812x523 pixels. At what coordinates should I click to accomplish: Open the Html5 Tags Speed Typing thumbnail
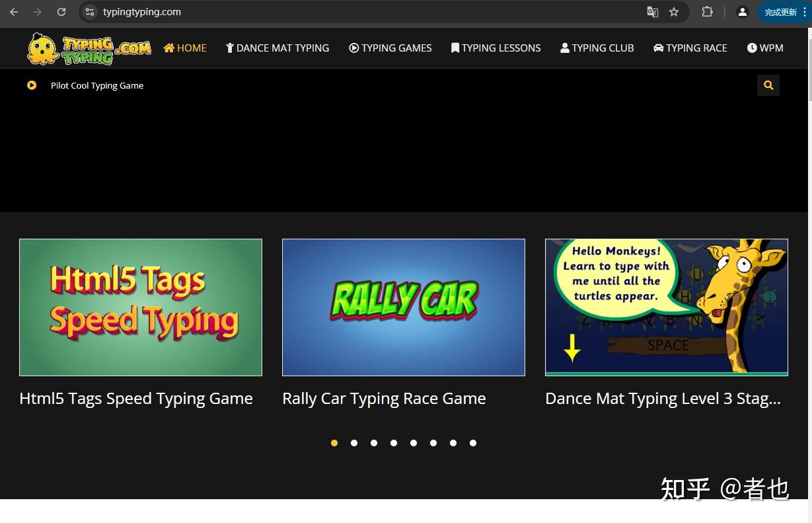pyautogui.click(x=141, y=307)
